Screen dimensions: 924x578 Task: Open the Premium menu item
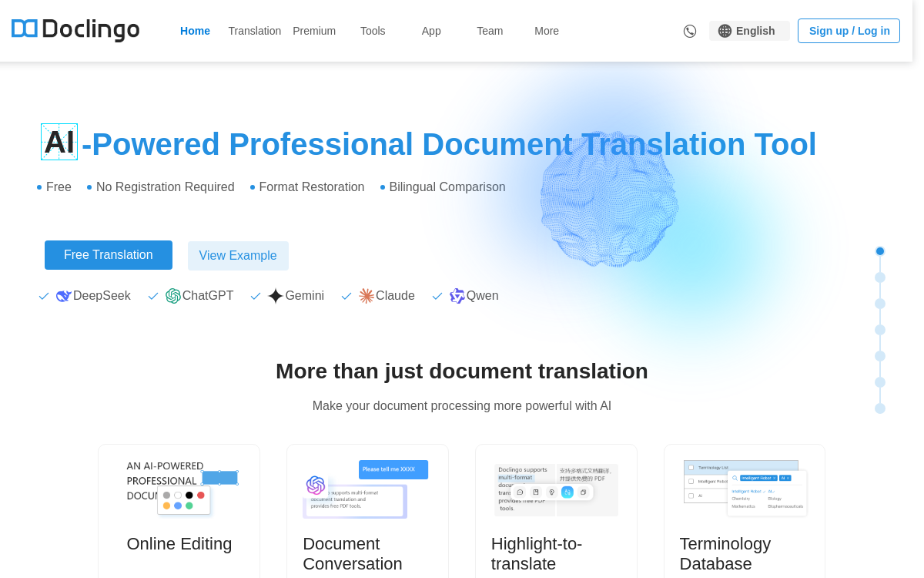coord(314,31)
